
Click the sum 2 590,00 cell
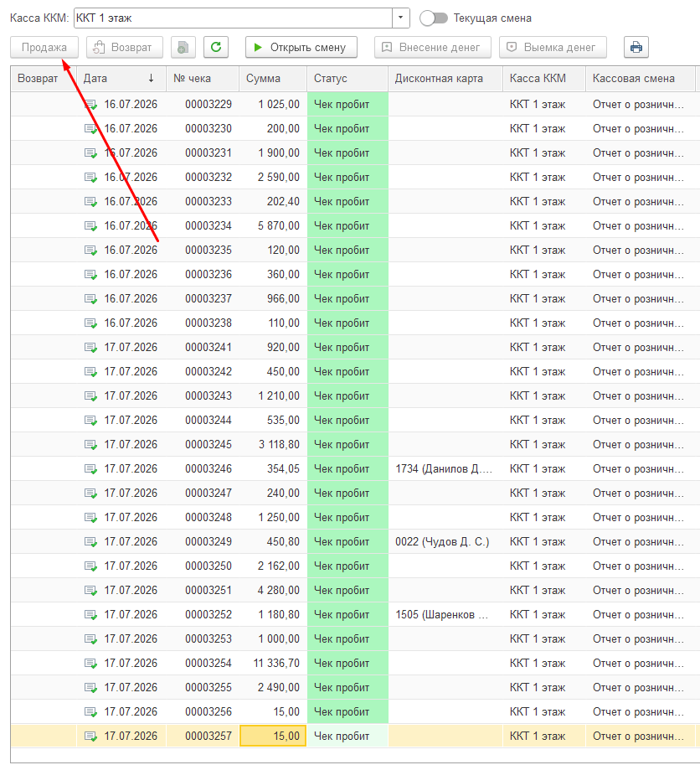(x=273, y=177)
